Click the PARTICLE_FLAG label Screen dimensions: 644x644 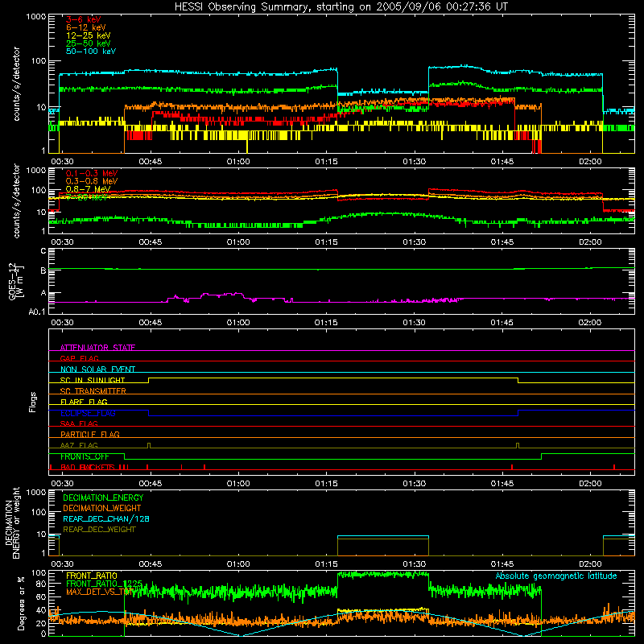(89, 434)
